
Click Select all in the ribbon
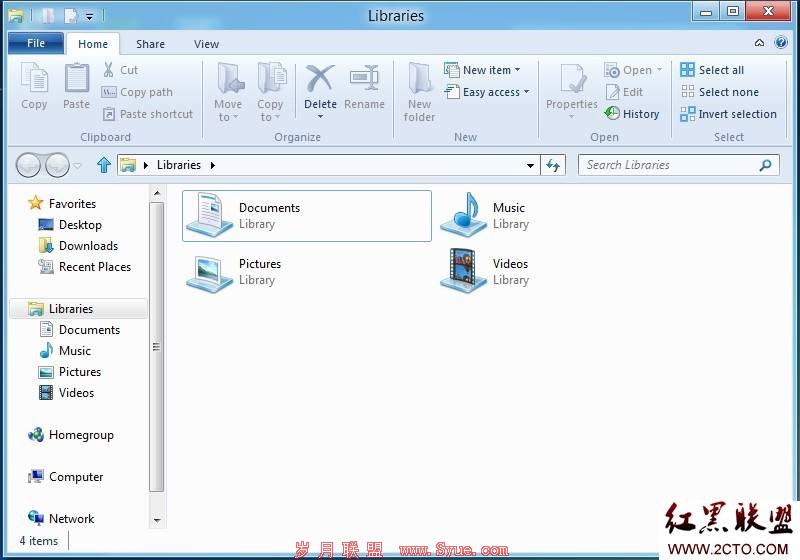[x=712, y=70]
